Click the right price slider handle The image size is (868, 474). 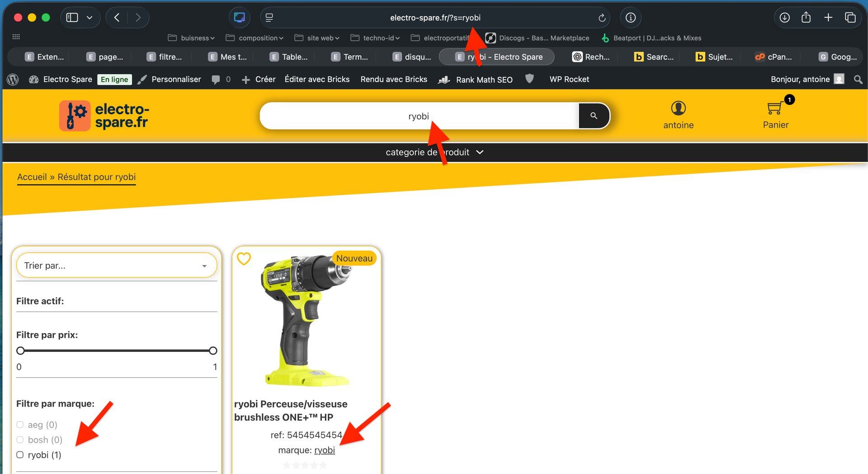[x=213, y=351]
